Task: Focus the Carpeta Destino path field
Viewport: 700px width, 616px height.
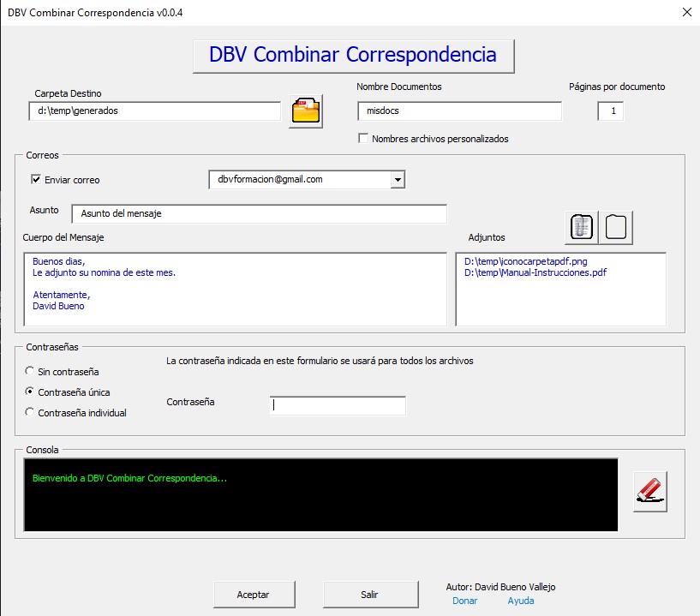Action: (x=155, y=111)
